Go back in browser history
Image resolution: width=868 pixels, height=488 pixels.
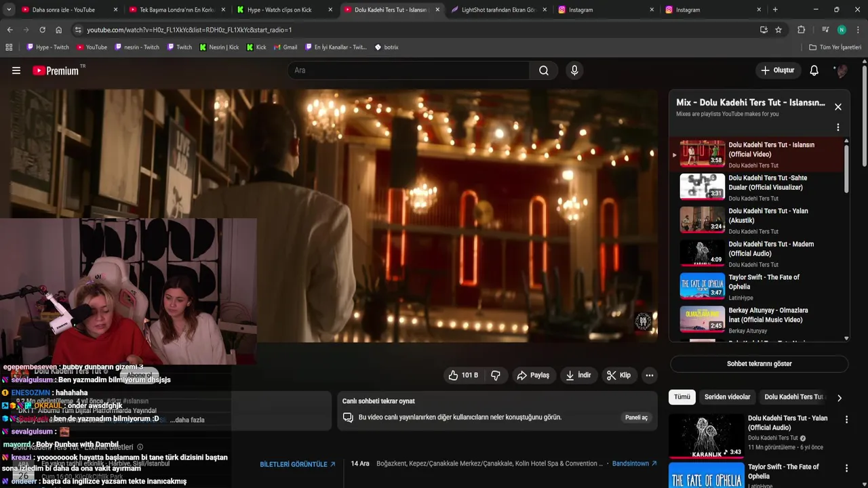[x=9, y=30]
